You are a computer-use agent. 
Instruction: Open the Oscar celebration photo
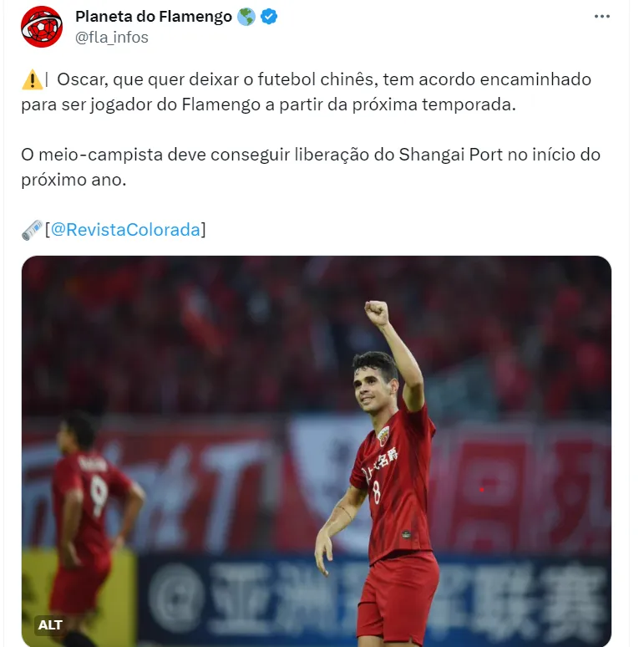pyautogui.click(x=317, y=451)
